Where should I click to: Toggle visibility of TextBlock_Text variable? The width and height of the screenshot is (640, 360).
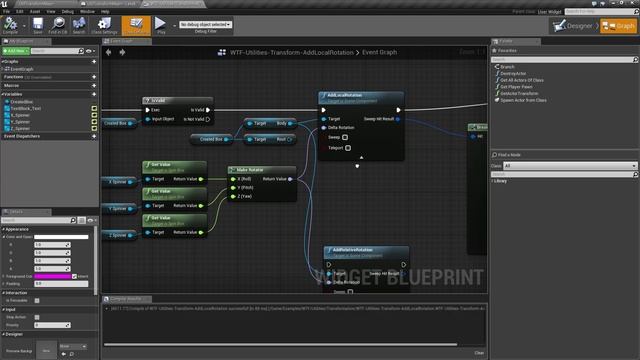(x=94, y=109)
